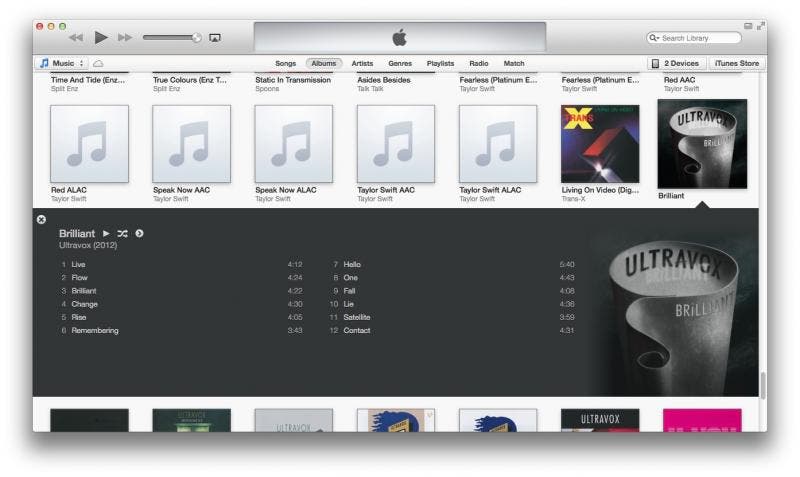Click the Rewind (previous track) button

(x=76, y=38)
